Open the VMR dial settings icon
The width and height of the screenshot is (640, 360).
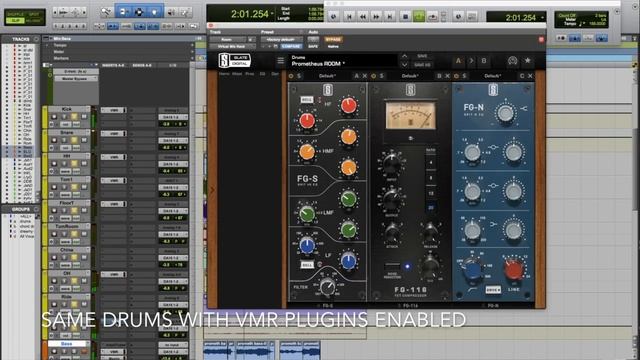(512, 61)
